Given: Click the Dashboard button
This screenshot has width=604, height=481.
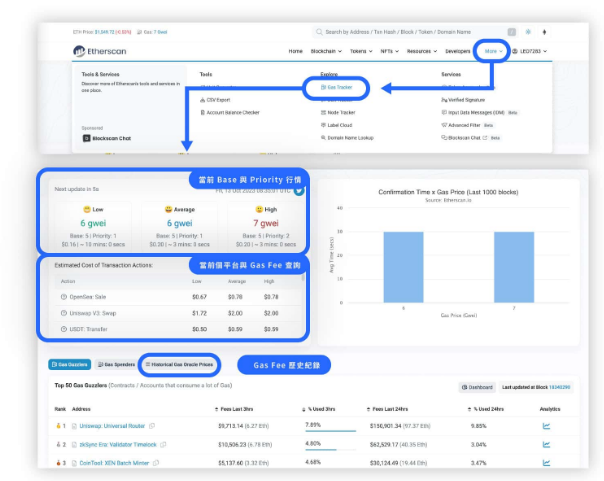Looking at the screenshot, I should pos(477,387).
